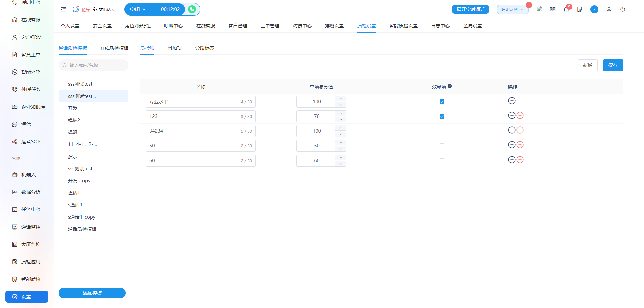Decrease score for row 50
This screenshot has height=308, width=644.
[341, 149]
